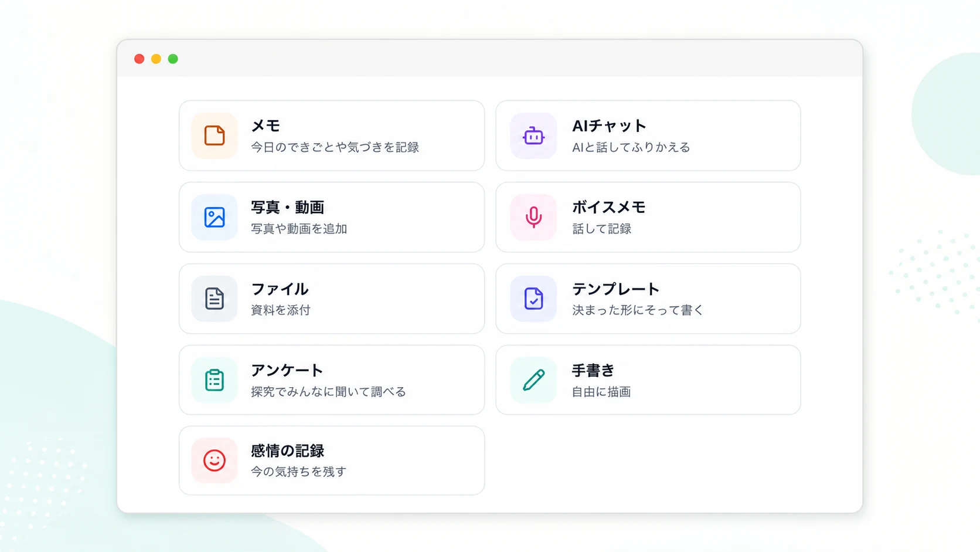Open the メモ title
Image resolution: width=980 pixels, height=552 pixels.
coord(266,126)
